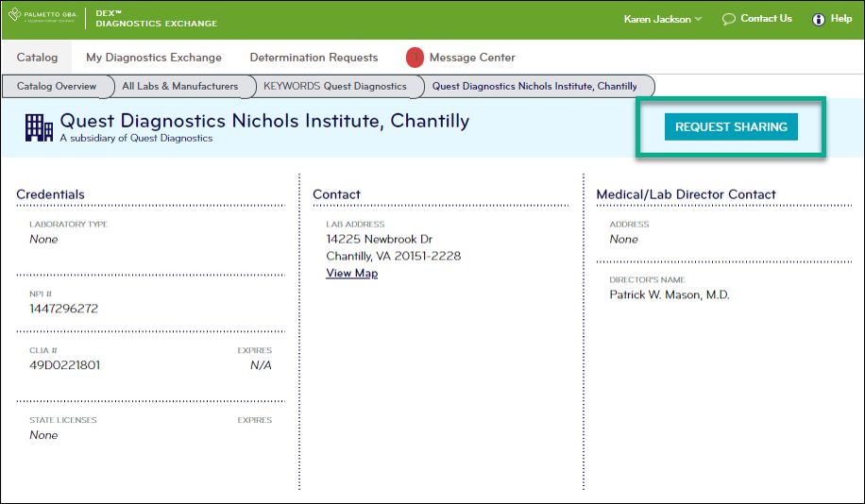Expand the Karen Jackson user menu
The height and width of the screenshot is (504, 865).
pyautogui.click(x=663, y=19)
